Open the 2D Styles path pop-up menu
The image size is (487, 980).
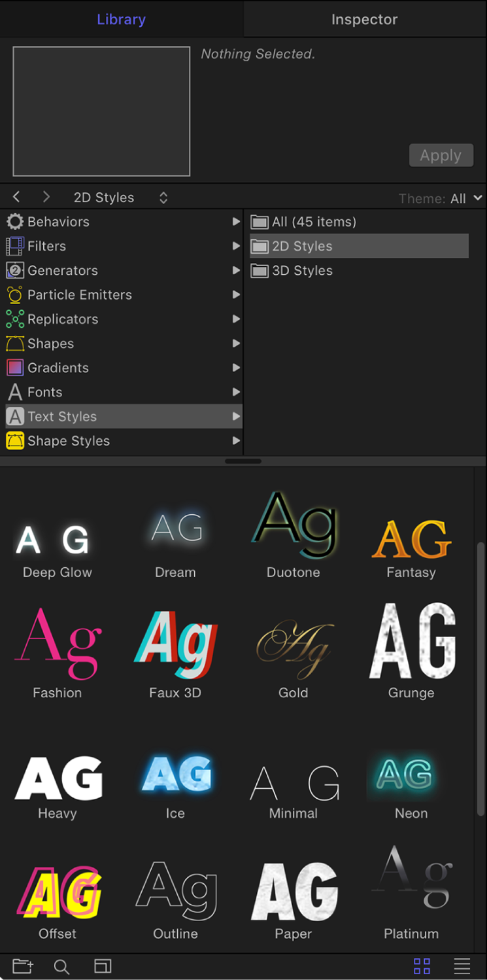point(163,198)
